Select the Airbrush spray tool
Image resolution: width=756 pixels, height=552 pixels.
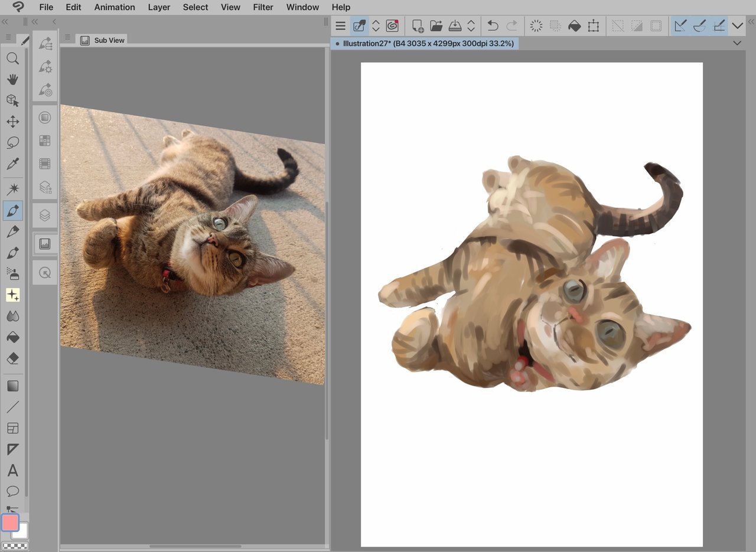(12, 273)
